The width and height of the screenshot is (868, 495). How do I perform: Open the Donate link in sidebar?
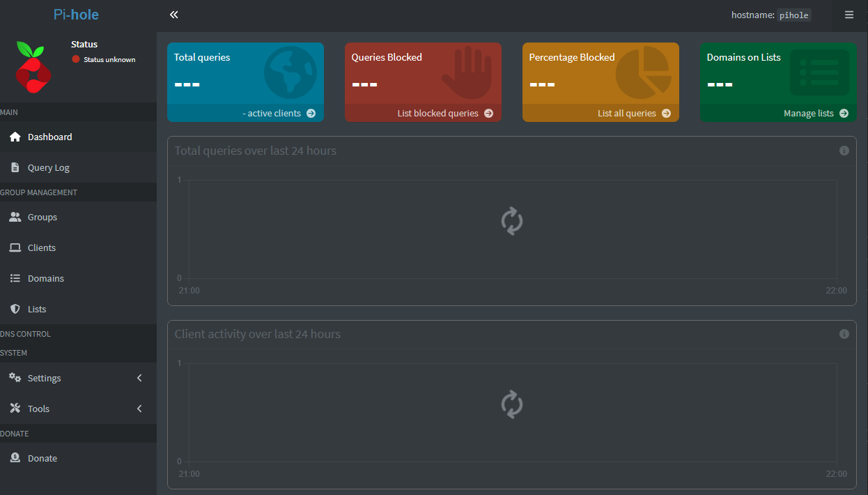78,458
